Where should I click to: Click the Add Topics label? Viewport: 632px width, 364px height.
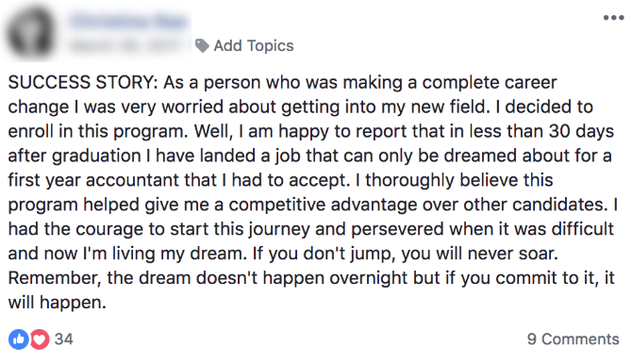pos(254,46)
